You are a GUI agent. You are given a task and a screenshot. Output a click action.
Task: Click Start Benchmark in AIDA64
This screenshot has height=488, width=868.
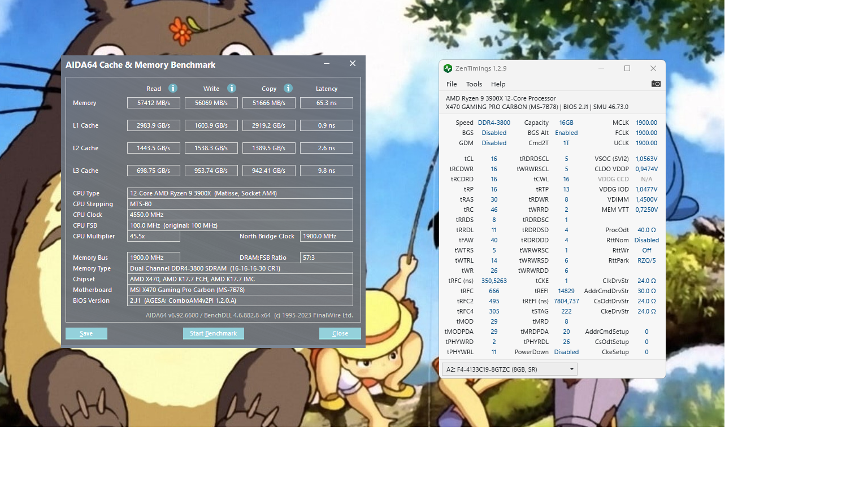(x=213, y=333)
